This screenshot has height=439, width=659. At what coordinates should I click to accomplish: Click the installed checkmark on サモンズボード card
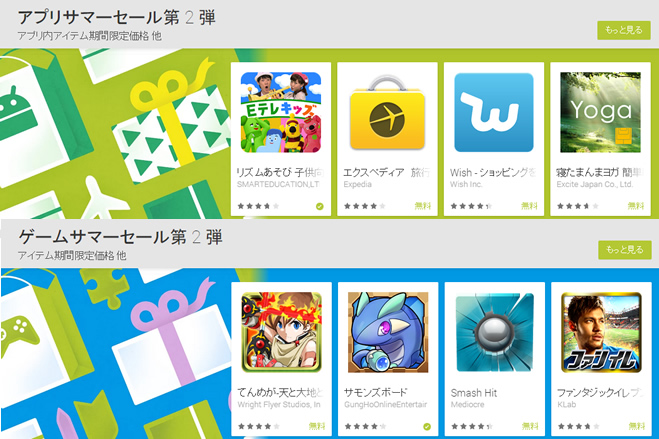tap(427, 426)
